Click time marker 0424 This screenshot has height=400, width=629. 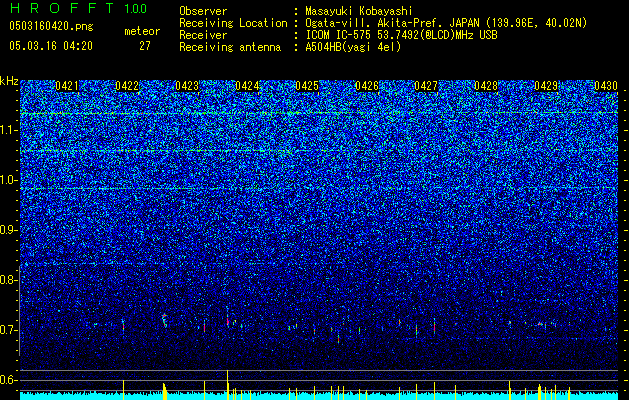(247, 86)
